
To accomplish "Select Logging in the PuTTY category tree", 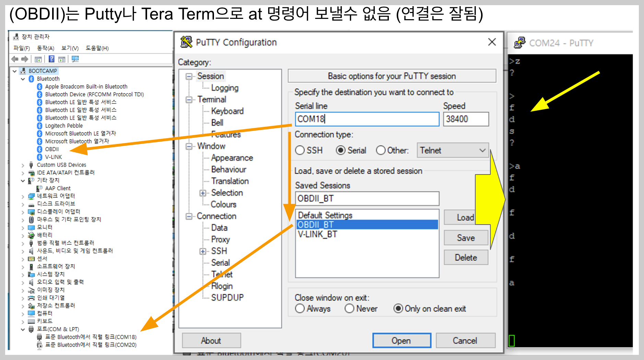I will 225,88.
